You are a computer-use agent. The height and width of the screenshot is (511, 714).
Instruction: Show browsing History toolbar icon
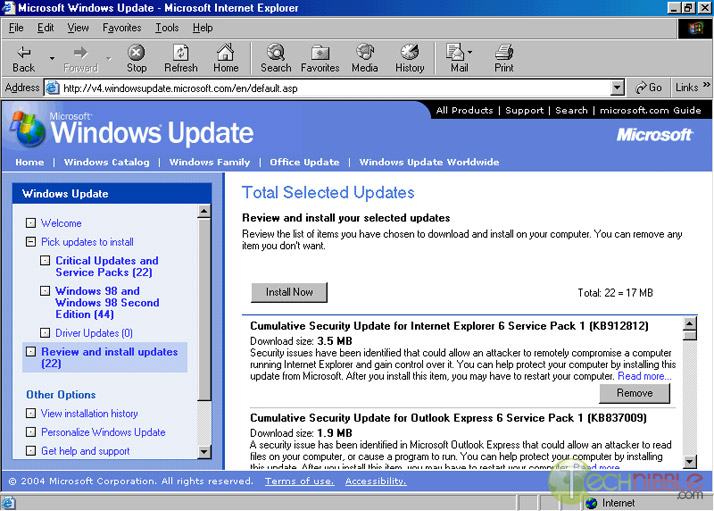(x=409, y=58)
